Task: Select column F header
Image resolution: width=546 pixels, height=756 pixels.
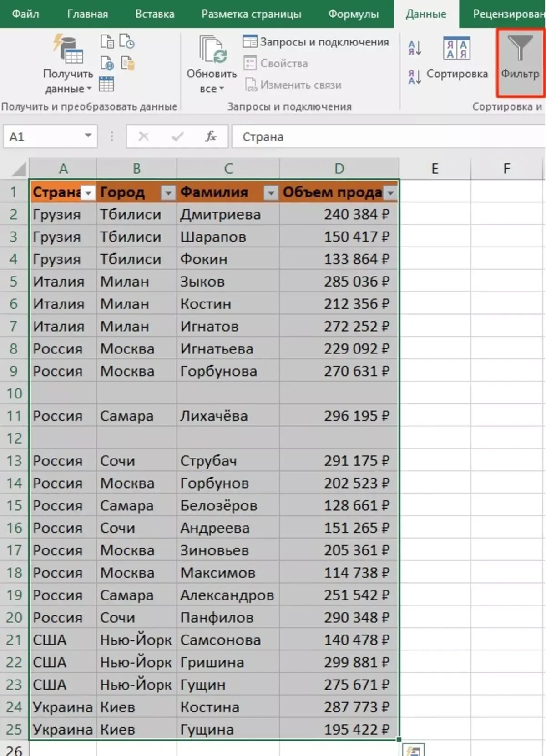Action: coord(507,169)
